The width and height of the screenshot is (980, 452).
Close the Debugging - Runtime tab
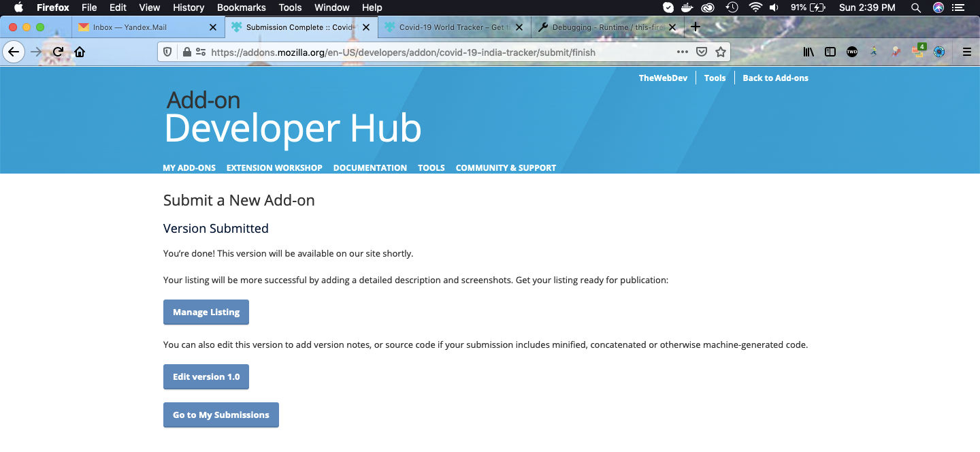click(x=672, y=27)
